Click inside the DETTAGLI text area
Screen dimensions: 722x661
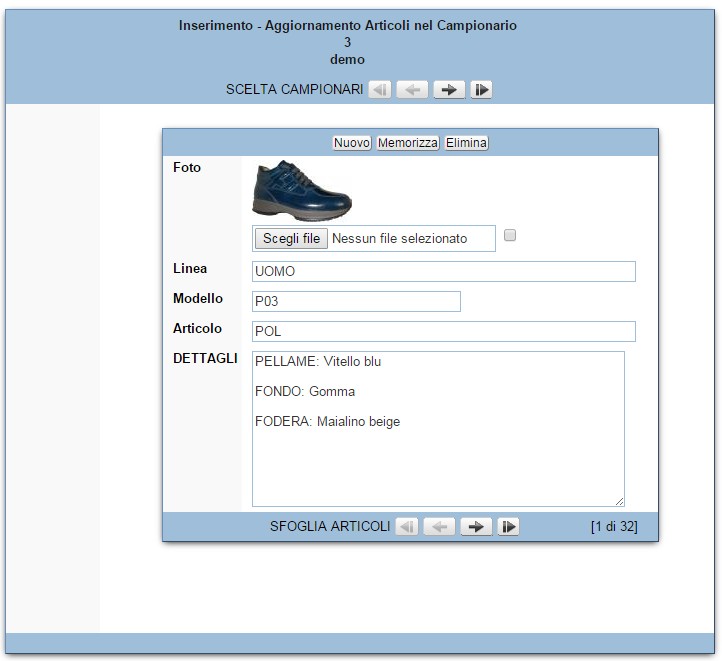click(438, 429)
